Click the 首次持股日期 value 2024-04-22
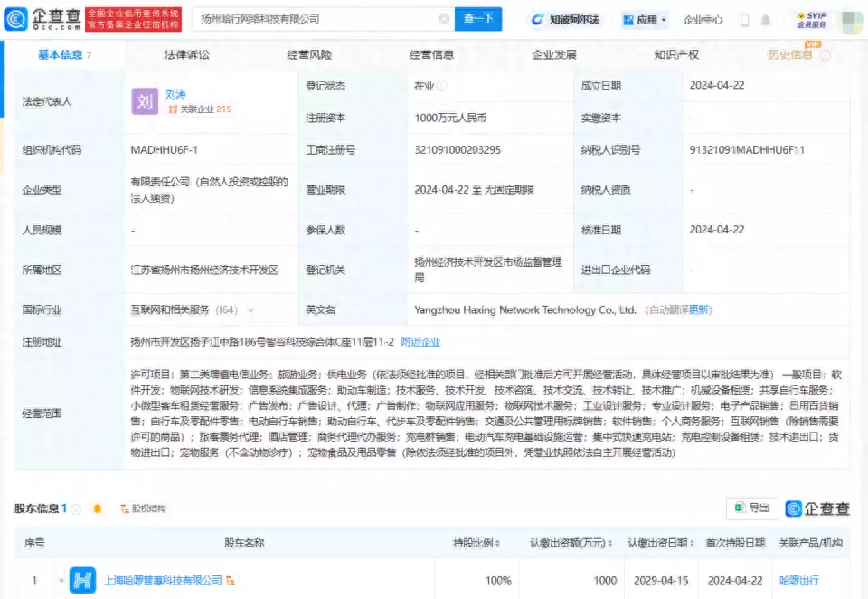The image size is (868, 599). 735,580
